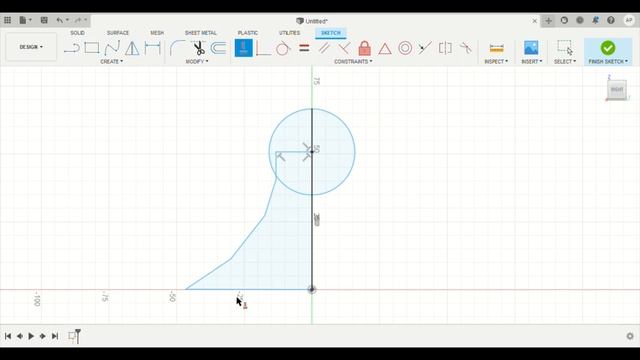
Task: Click the Insert image icon
Action: 531,48
